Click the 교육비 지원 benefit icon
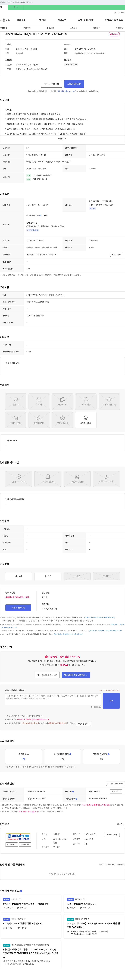Viewport: 125px width, 980px height. click(x=86, y=402)
